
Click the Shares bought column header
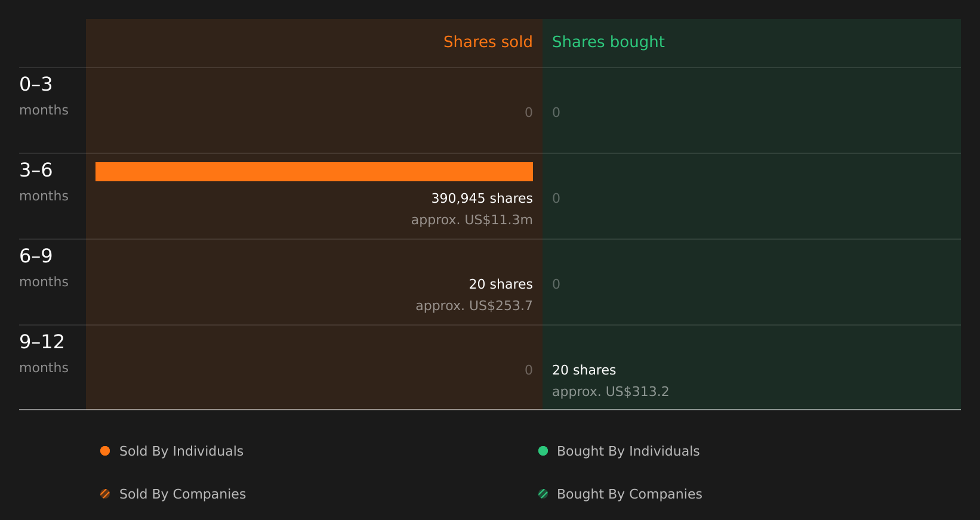608,42
